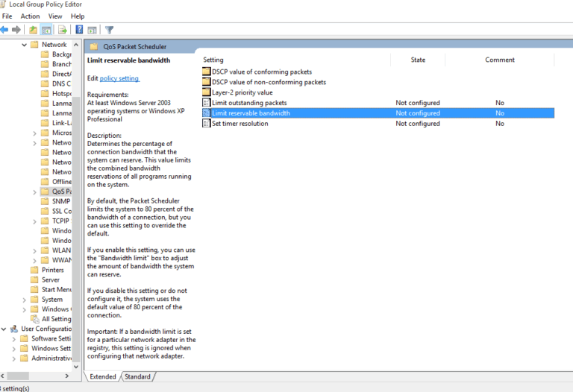This screenshot has width=573, height=392.
Task: Collapse the User Configuration node
Action: 4,329
